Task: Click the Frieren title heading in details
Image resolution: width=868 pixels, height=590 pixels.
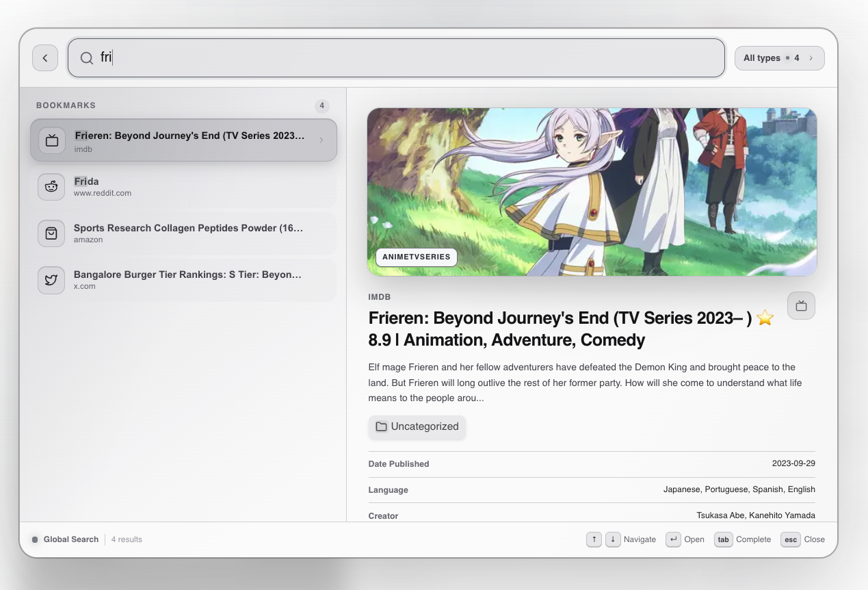Action: tap(571, 329)
